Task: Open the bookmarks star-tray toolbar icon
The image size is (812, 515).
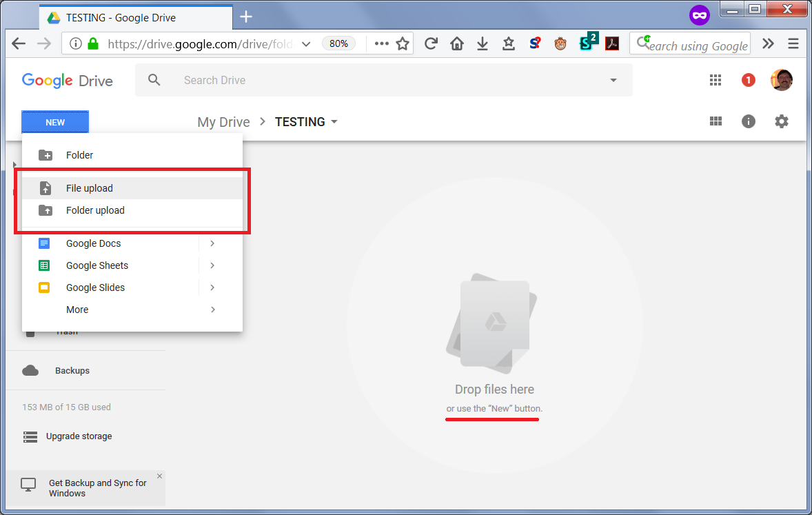Action: [509, 43]
